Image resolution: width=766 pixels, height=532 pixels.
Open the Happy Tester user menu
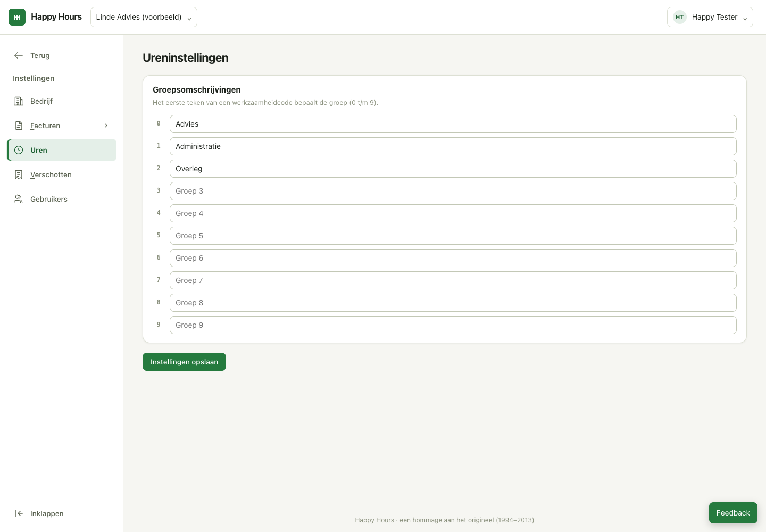click(710, 17)
